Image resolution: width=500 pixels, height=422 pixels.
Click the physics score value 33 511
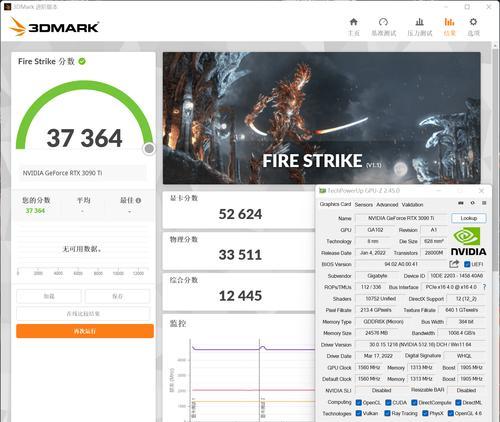click(240, 255)
